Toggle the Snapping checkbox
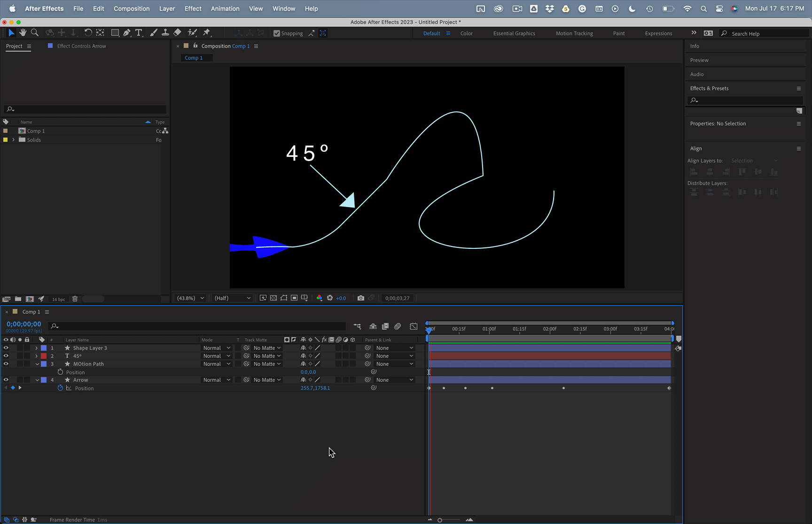 (277, 33)
